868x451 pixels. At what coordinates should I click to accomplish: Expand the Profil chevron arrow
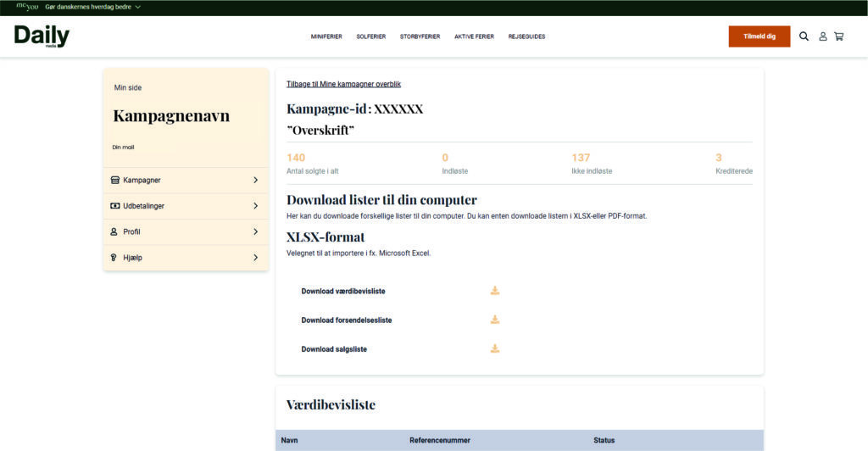coord(255,231)
